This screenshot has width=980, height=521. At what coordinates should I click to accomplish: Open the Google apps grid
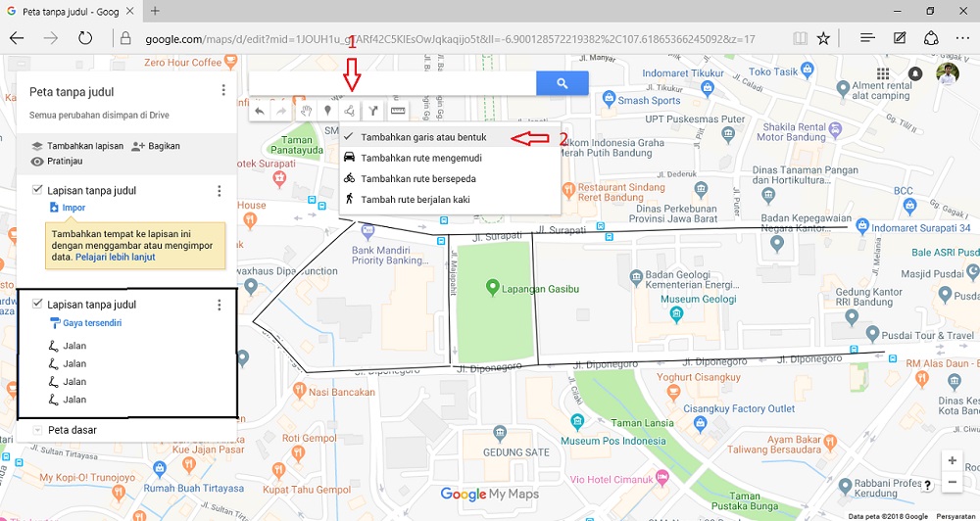click(883, 73)
